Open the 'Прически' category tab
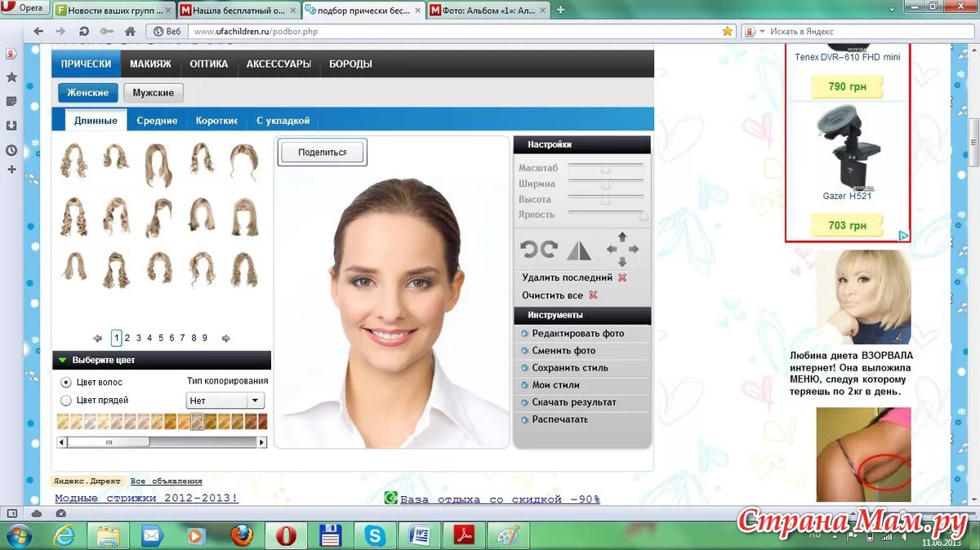This screenshot has width=980, height=550. (x=86, y=64)
